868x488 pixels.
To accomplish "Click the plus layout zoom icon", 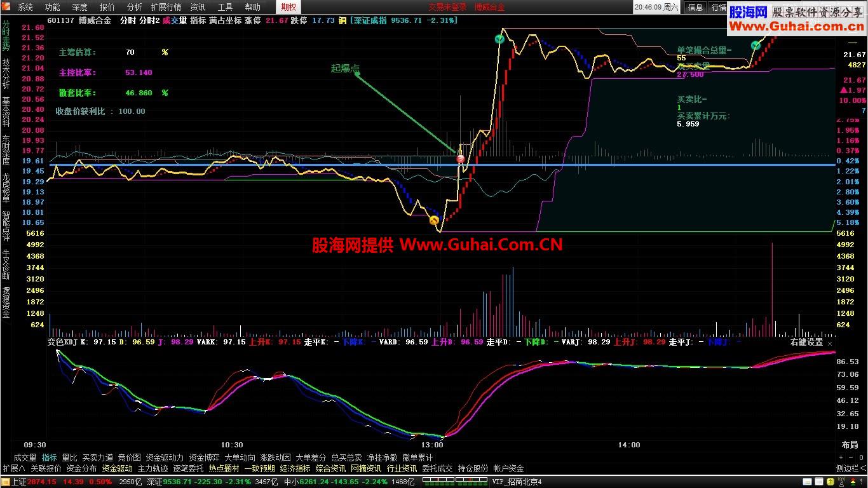I will point(841,457).
